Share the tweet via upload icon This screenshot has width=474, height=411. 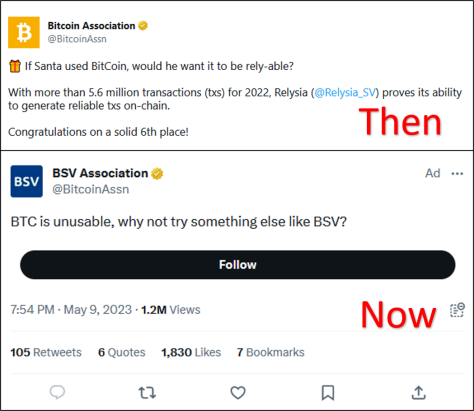419,393
